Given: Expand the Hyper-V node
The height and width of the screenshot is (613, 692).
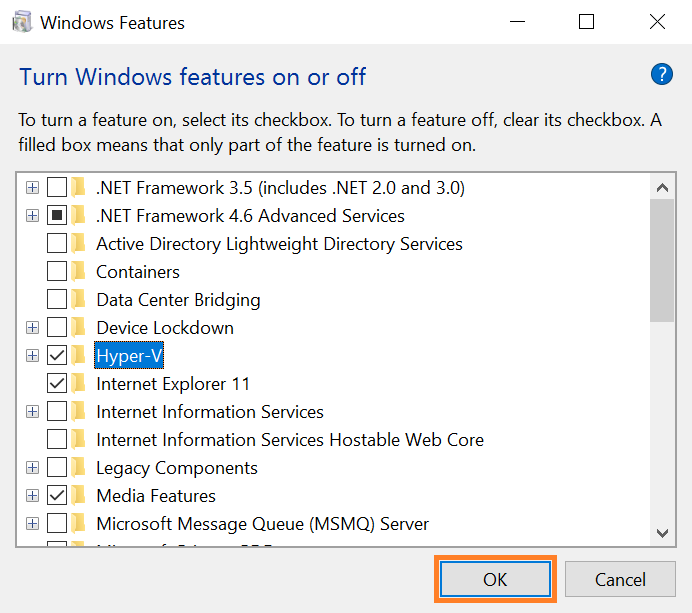Looking at the screenshot, I should [32, 356].
